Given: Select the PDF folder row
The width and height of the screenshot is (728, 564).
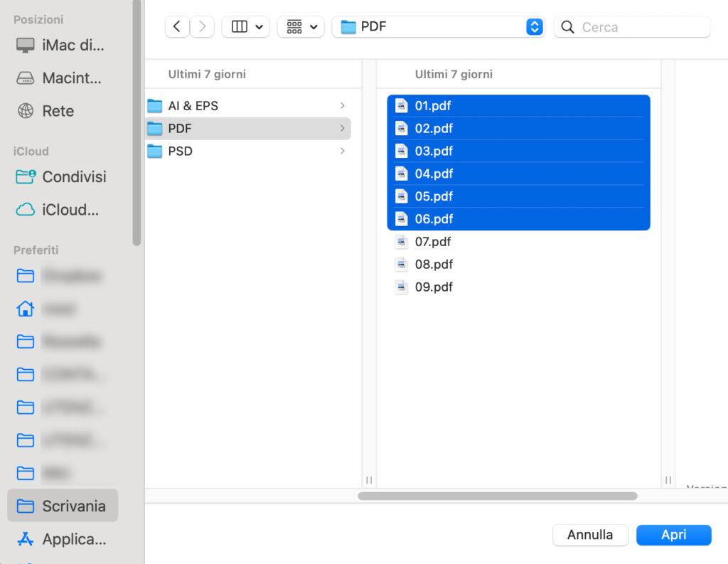Looking at the screenshot, I should (248, 128).
